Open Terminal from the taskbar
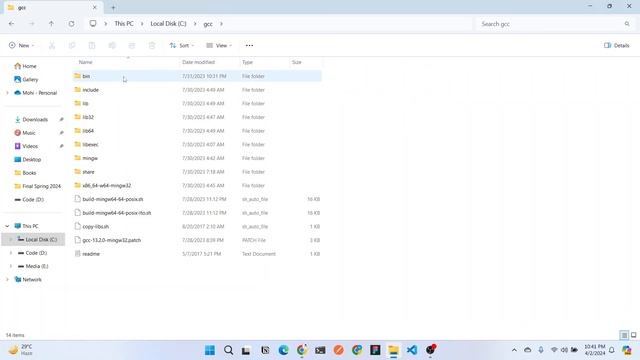Viewport: 640px width, 360px height. click(x=320, y=350)
